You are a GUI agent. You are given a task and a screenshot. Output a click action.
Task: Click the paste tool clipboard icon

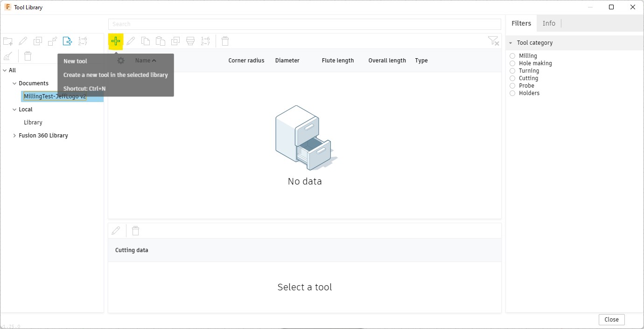tap(160, 41)
